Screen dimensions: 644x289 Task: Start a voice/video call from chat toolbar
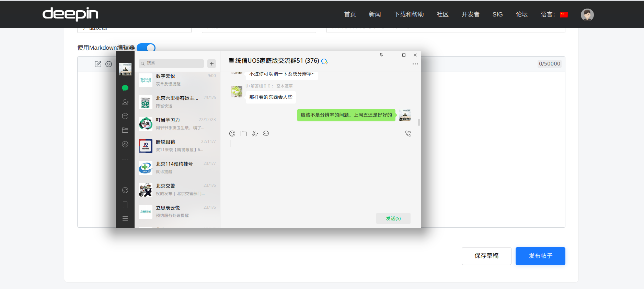408,134
